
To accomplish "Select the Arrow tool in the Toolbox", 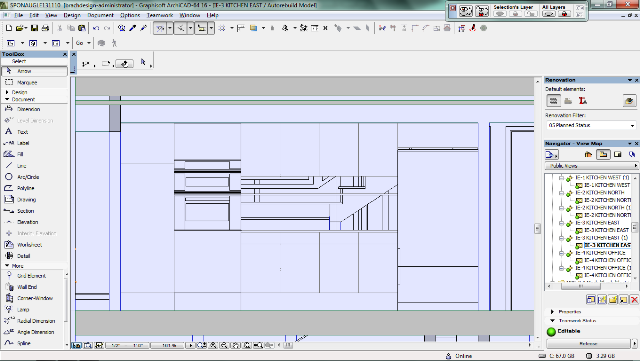I will (34, 71).
